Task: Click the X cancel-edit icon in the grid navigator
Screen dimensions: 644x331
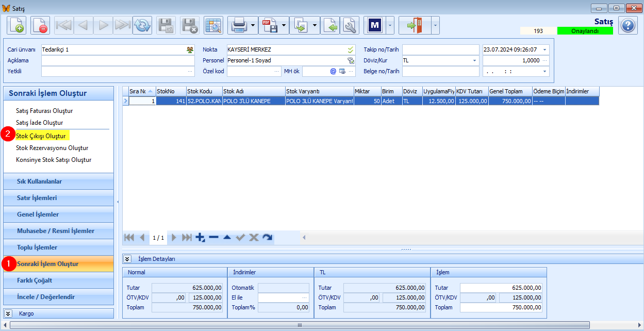Action: pos(254,238)
